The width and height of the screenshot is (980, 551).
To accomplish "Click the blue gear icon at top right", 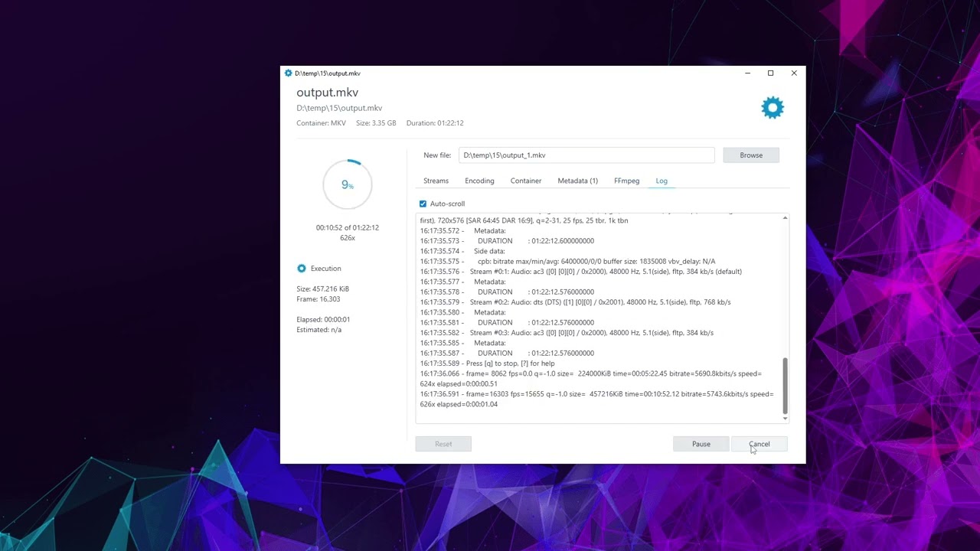I will 773,108.
